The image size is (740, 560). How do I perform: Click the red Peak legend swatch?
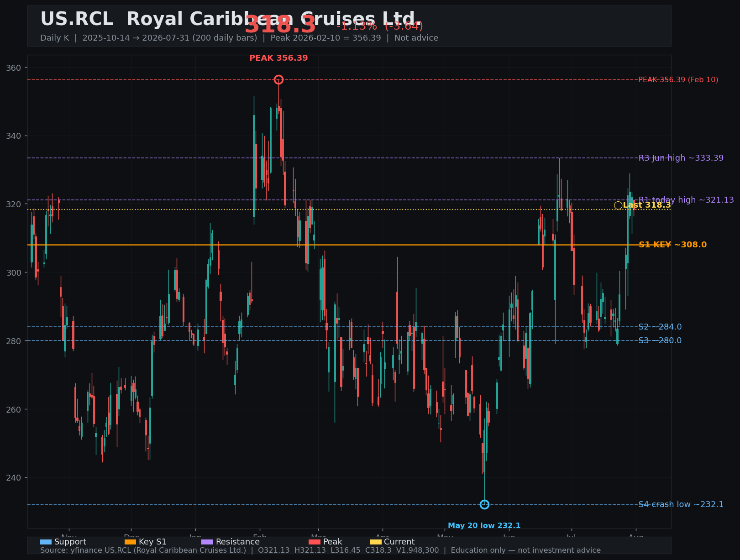(315, 542)
